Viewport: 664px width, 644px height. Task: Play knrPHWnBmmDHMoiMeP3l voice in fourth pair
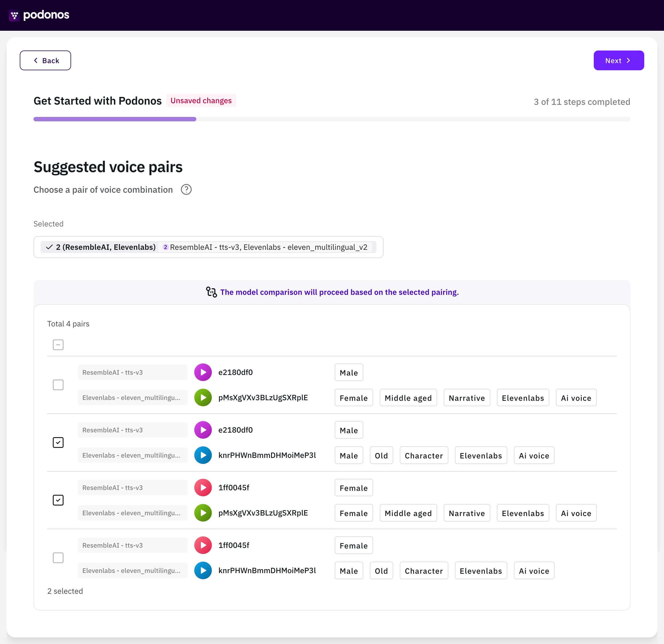coord(203,570)
